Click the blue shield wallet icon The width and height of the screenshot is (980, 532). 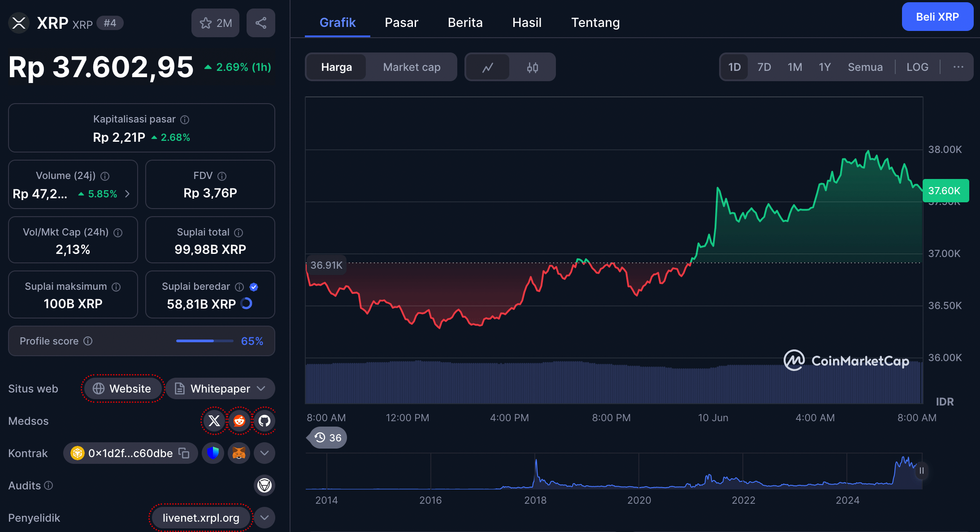tap(213, 453)
